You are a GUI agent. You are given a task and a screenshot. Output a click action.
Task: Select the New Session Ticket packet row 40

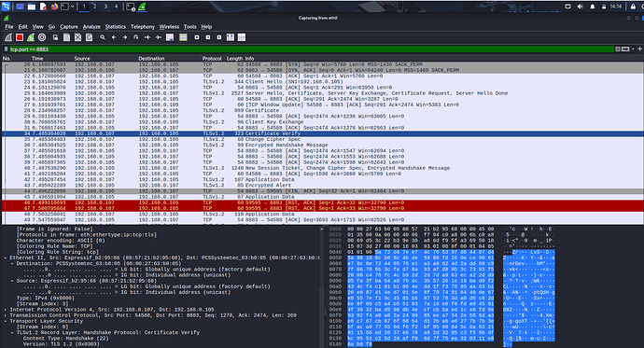(x=323, y=168)
